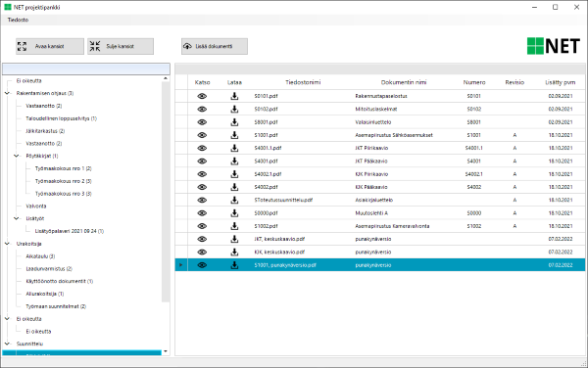View KJK, keskuskaavio.pdf with eye icon
588x368 pixels.
(x=202, y=252)
